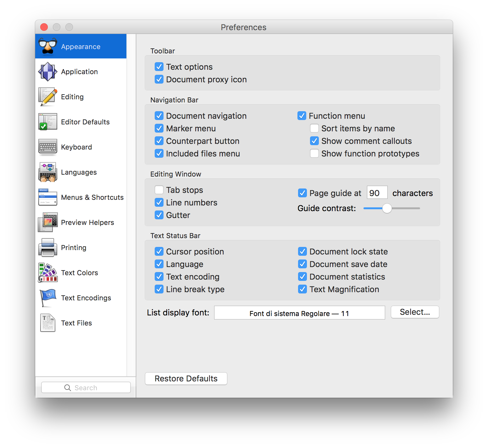
Task: Uncheck the Text encoding checkbox
Action: point(159,276)
